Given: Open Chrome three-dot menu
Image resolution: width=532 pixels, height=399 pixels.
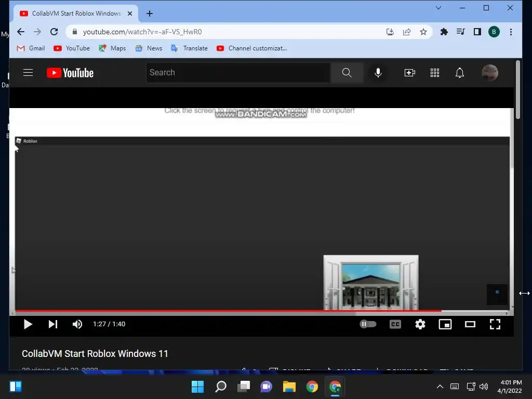Looking at the screenshot, I should (x=511, y=32).
